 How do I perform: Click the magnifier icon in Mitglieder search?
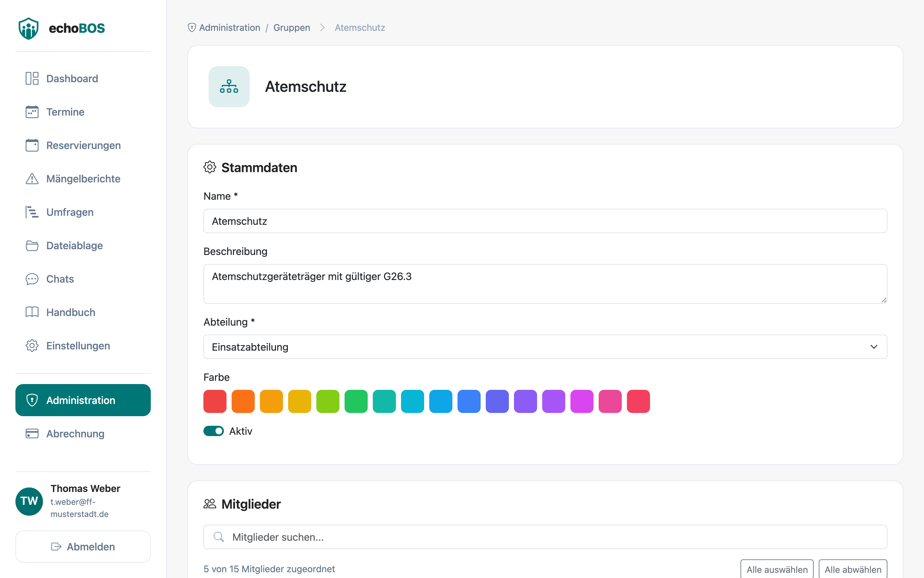coord(219,537)
